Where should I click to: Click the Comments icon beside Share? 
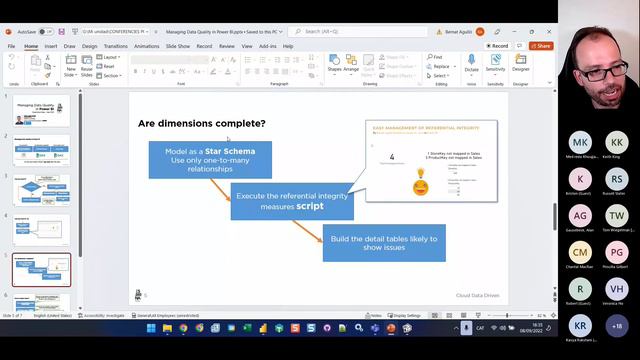(520, 46)
